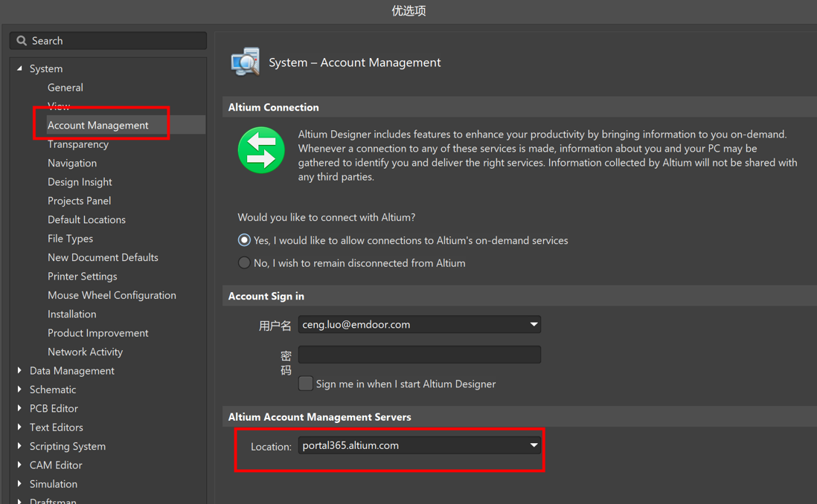Expand the Schematic category
The width and height of the screenshot is (817, 504).
point(20,390)
